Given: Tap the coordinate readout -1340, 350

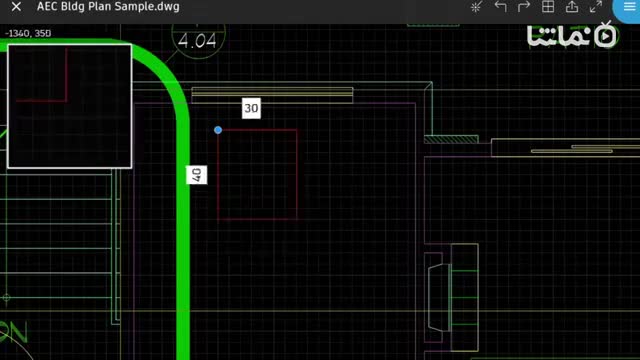Looking at the screenshot, I should [x=28, y=33].
